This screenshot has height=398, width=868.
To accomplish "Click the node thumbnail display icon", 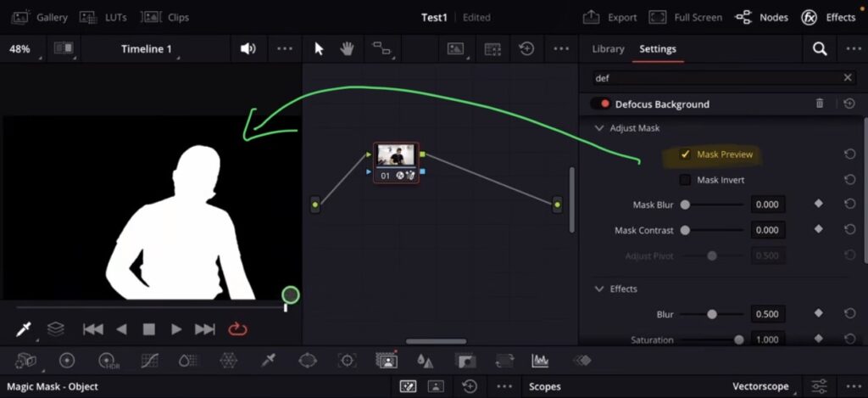I will [455, 48].
